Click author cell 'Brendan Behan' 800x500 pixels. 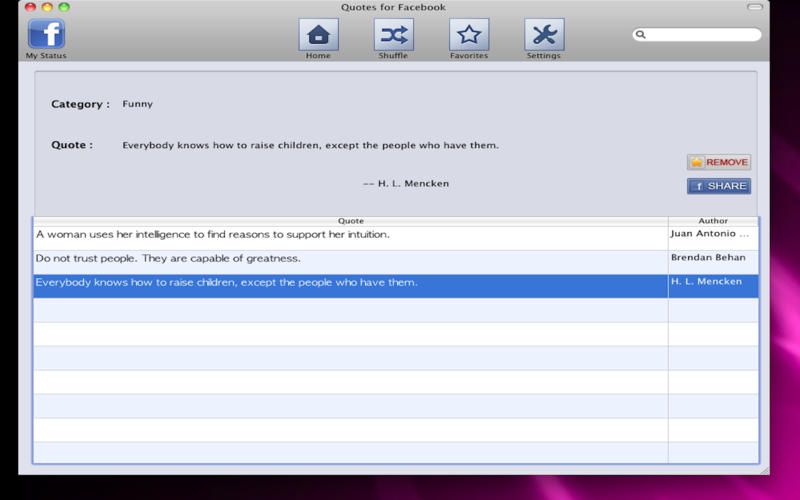click(713, 262)
